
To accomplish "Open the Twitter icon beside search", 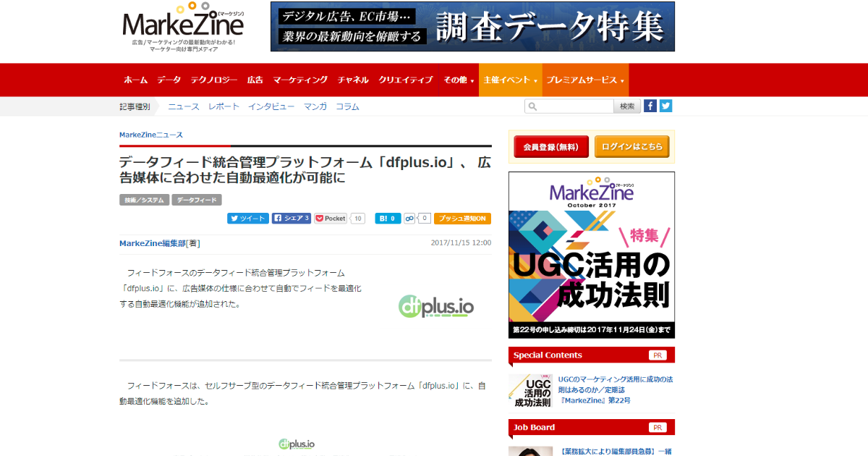I will (665, 106).
